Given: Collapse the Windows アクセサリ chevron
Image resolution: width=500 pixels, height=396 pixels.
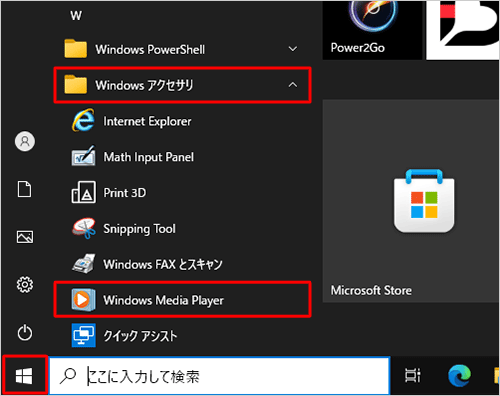Looking at the screenshot, I should (x=293, y=85).
